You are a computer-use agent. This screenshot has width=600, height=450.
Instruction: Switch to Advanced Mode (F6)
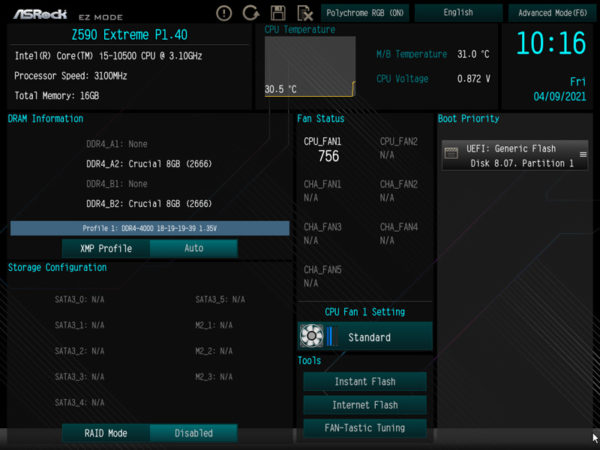point(552,13)
